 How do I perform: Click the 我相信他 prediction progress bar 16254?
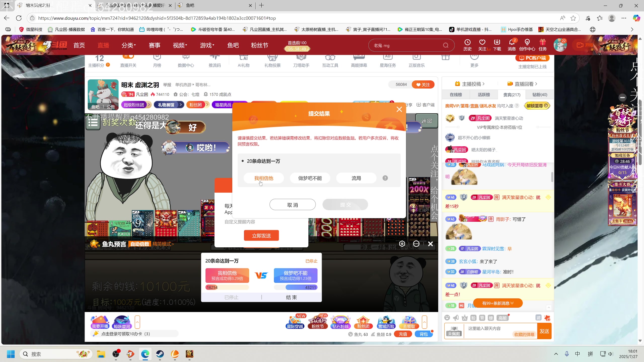coord(227,287)
